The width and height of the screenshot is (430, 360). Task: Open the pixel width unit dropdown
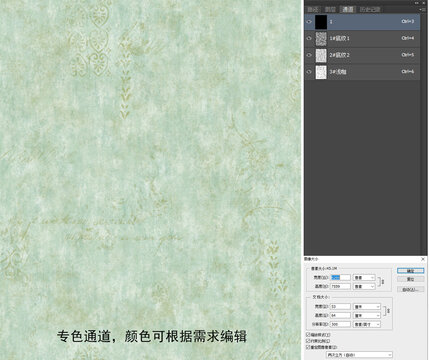click(364, 277)
